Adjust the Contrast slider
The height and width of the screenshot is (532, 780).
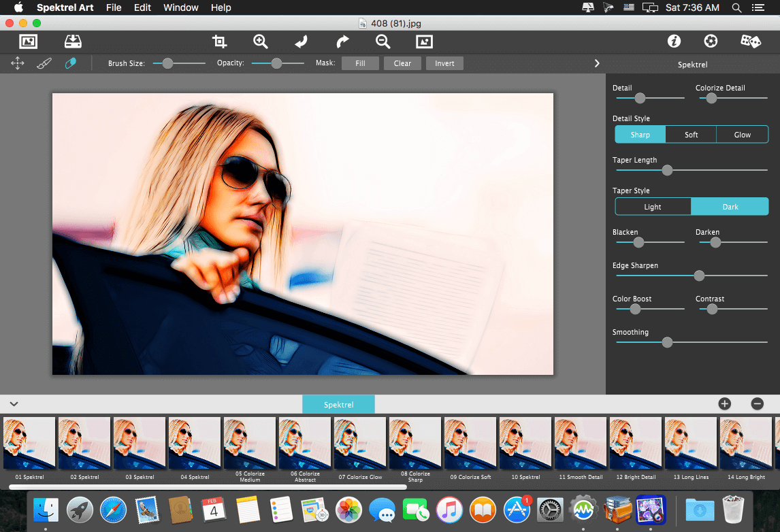712,309
